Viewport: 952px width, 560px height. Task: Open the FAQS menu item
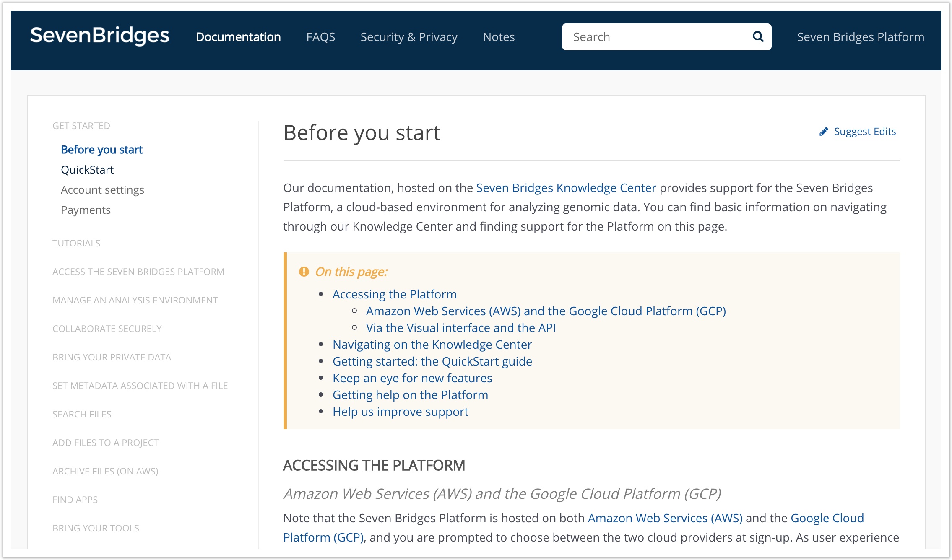pos(320,37)
